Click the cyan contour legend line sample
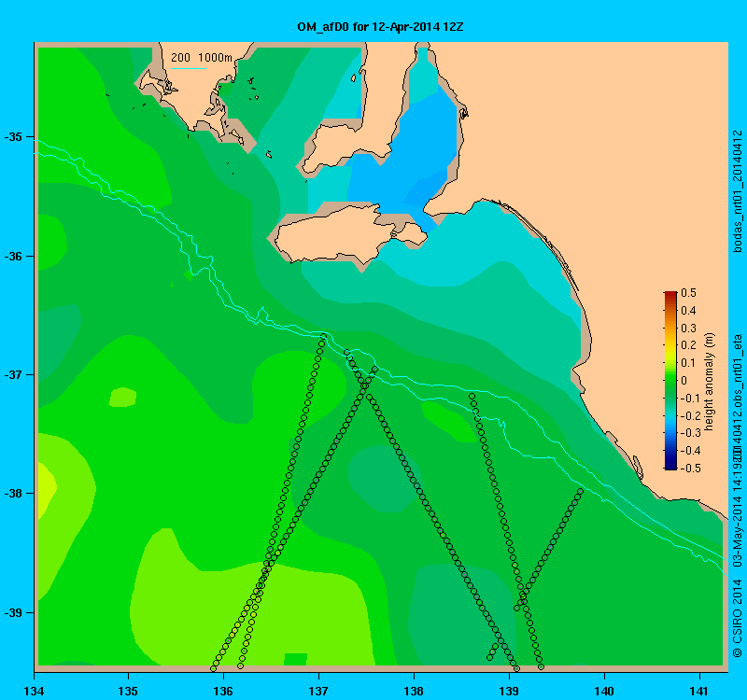Viewport: 747px width, 700px height. 189,68
